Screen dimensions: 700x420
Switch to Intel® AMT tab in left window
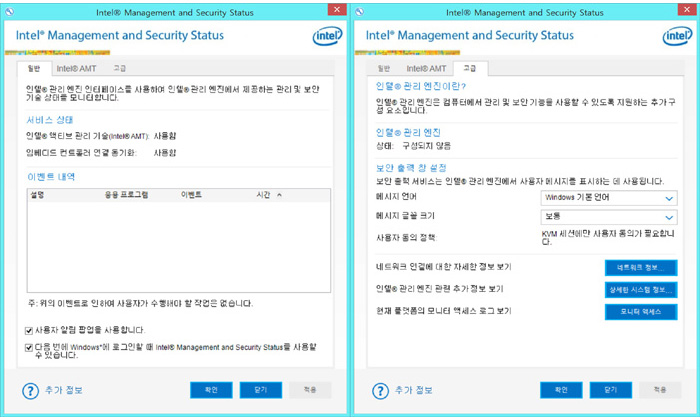(76, 68)
